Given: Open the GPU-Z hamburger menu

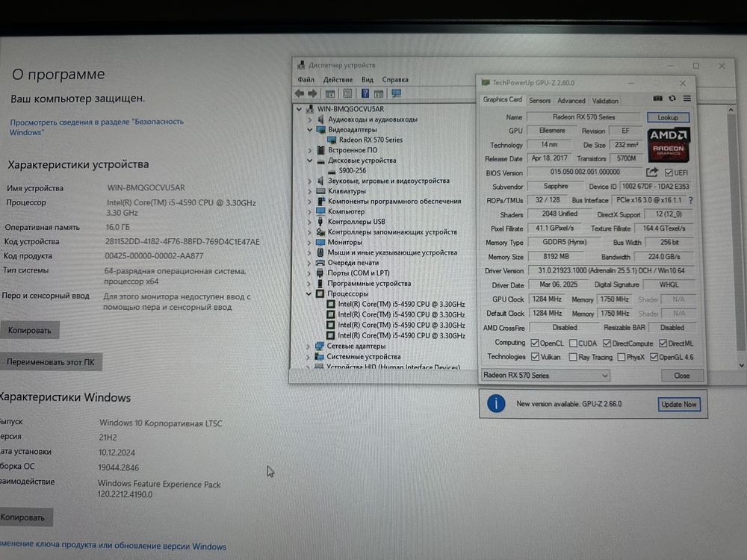Looking at the screenshot, I should [687, 98].
